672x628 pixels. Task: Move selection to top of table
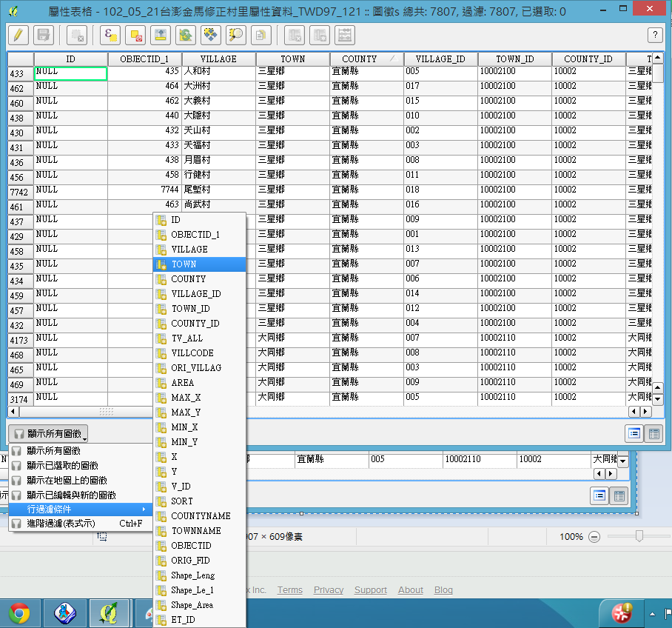click(159, 35)
